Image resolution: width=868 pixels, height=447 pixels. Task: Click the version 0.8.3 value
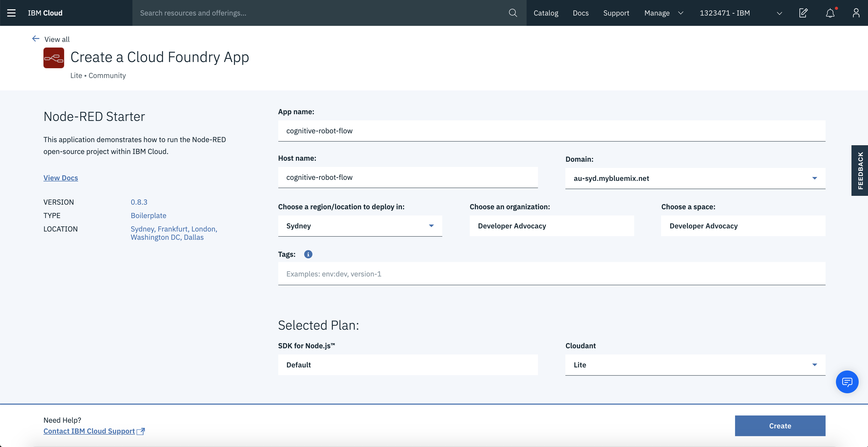[139, 202]
